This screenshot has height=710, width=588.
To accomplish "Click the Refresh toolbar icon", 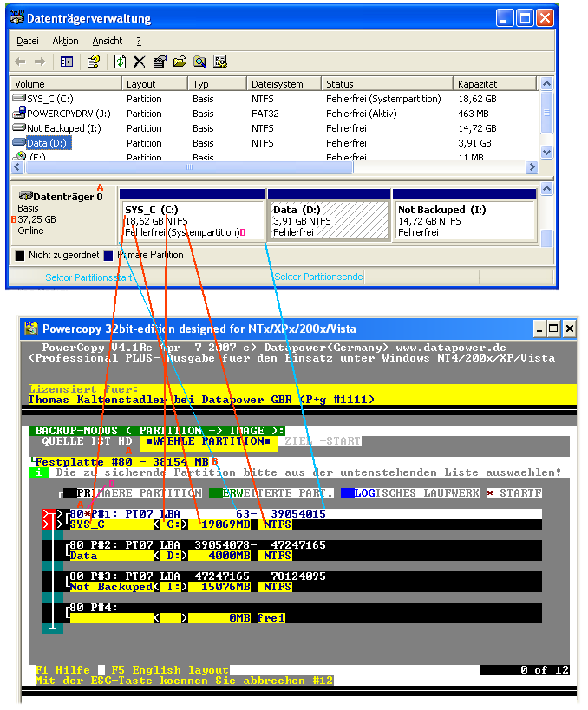I will pyautogui.click(x=120, y=62).
